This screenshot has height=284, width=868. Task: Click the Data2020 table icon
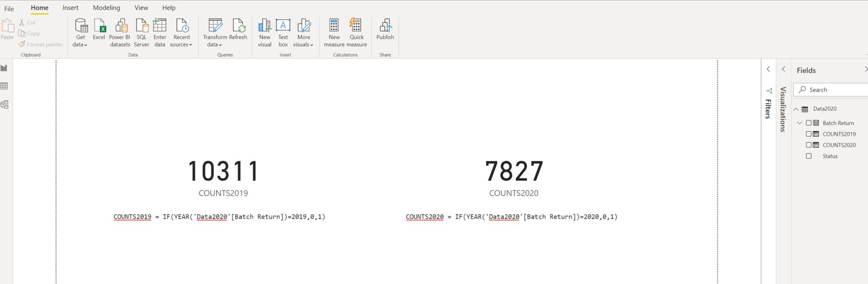(x=805, y=109)
